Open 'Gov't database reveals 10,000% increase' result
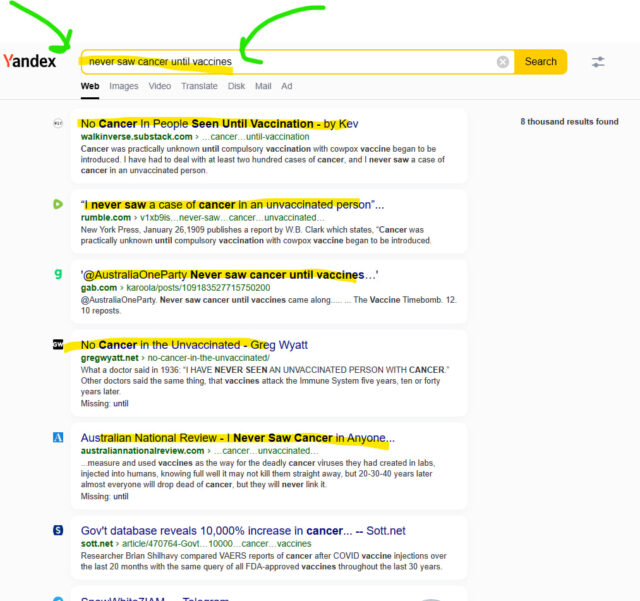The width and height of the screenshot is (640, 601). 243,531
